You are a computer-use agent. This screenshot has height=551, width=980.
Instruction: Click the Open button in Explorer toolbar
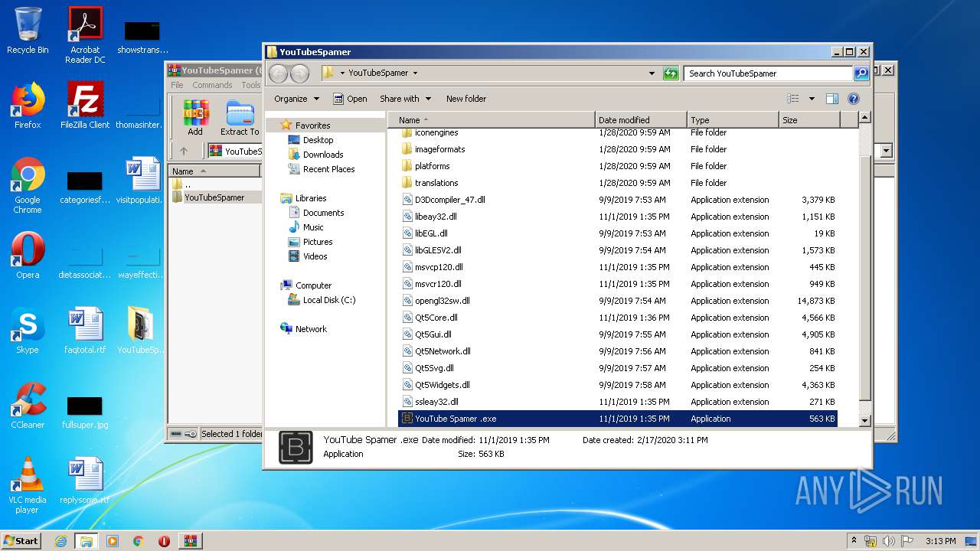(x=350, y=99)
